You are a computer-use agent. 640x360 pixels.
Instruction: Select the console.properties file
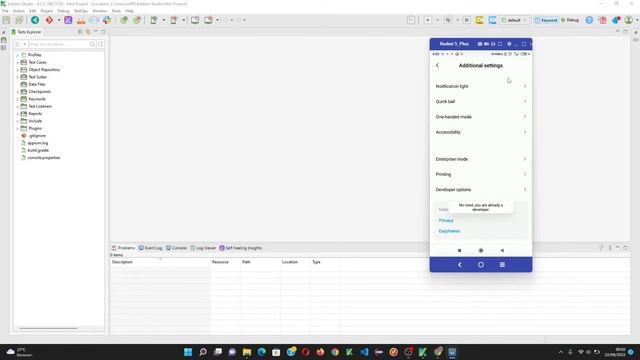[44, 158]
